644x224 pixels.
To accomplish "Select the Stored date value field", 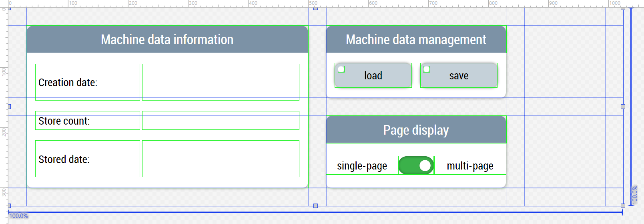I will (221, 159).
